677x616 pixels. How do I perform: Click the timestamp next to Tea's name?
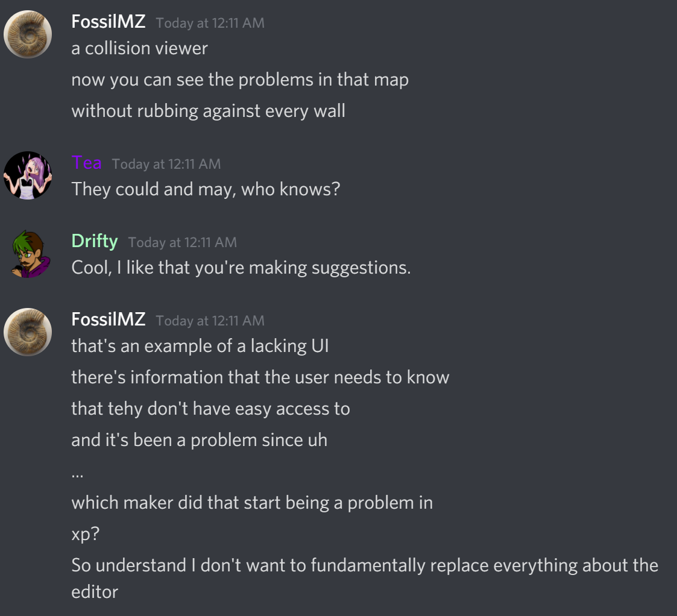tap(166, 164)
